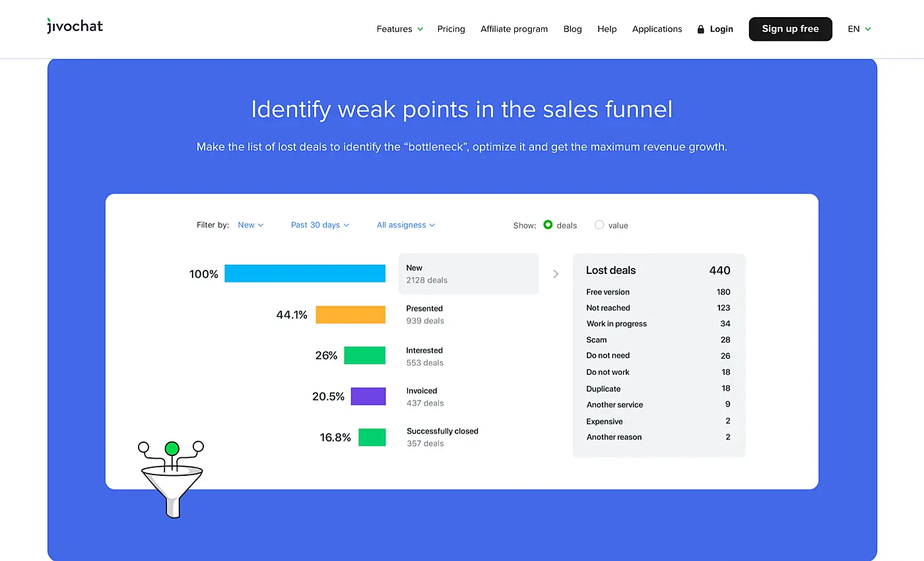Open the "All assignees" dropdown

tap(405, 225)
